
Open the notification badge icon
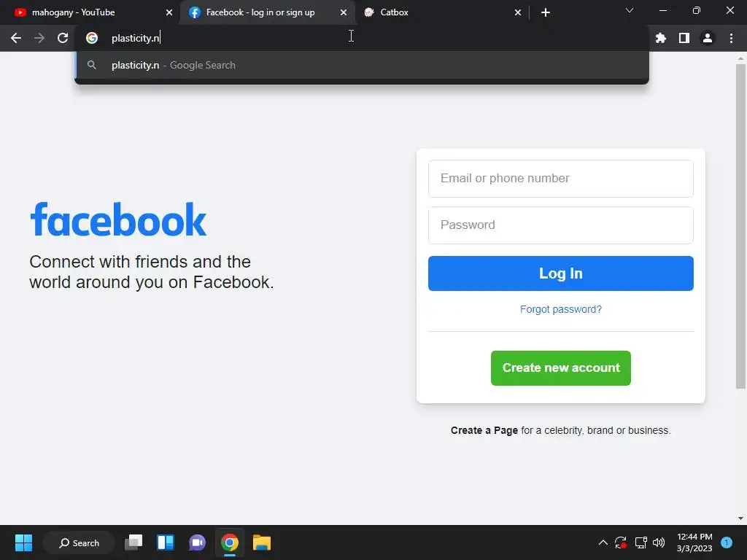pyautogui.click(x=727, y=542)
